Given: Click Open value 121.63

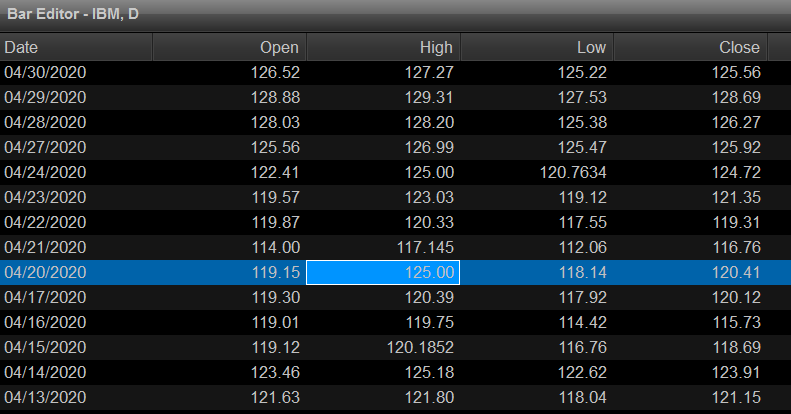Looking at the screenshot, I should pos(275,397).
